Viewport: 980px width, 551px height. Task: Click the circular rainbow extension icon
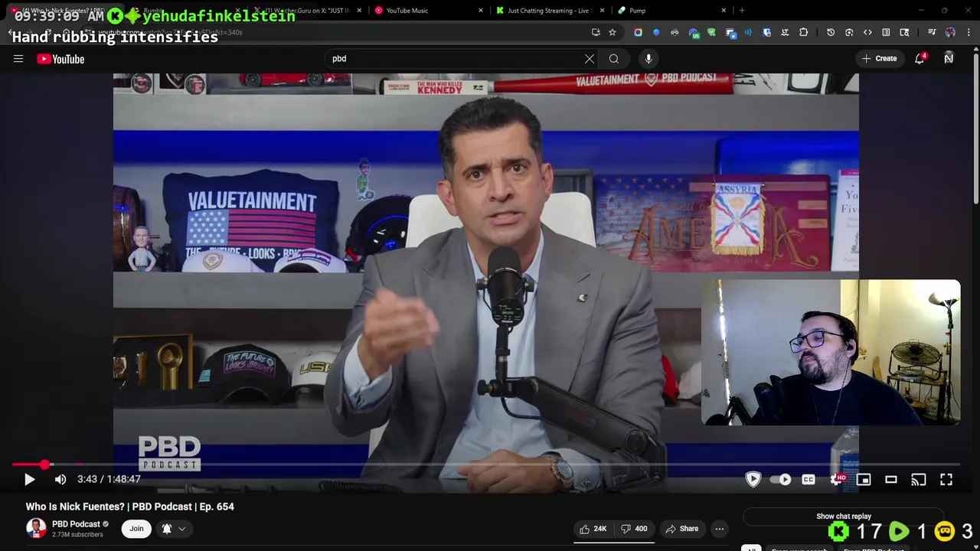[638, 32]
